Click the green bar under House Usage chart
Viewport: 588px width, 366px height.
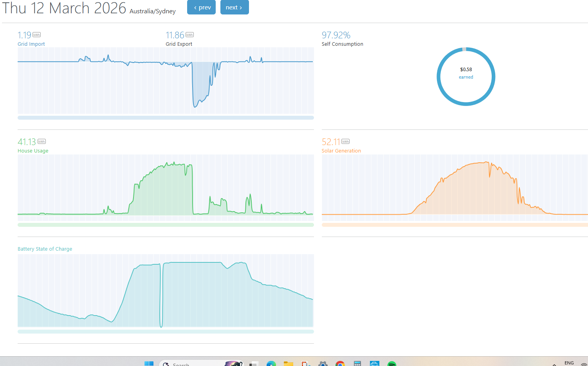click(166, 225)
